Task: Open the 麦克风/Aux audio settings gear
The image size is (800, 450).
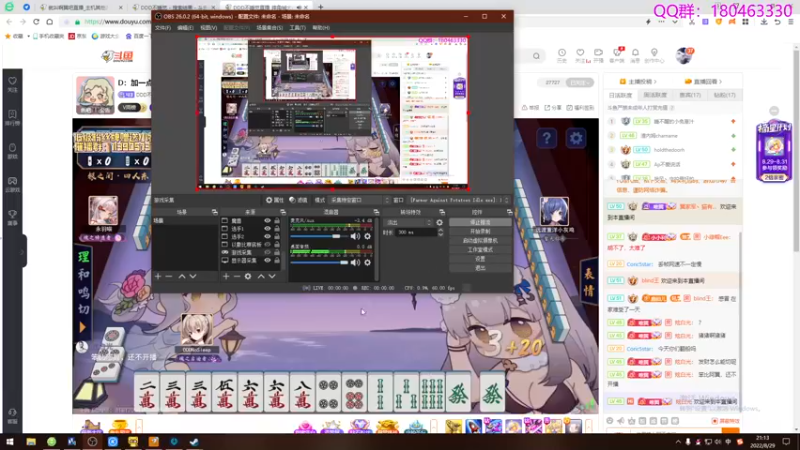Action: (x=367, y=236)
